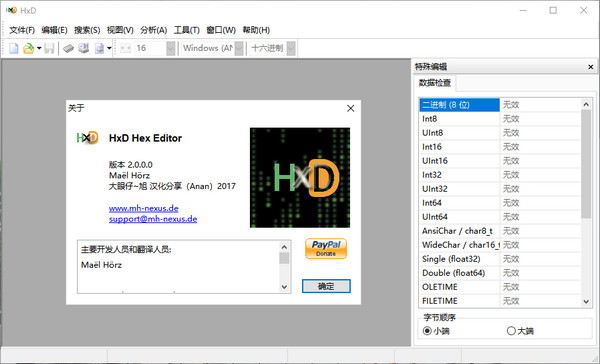Click the Save disk icon
The image size is (600, 364).
49,48
